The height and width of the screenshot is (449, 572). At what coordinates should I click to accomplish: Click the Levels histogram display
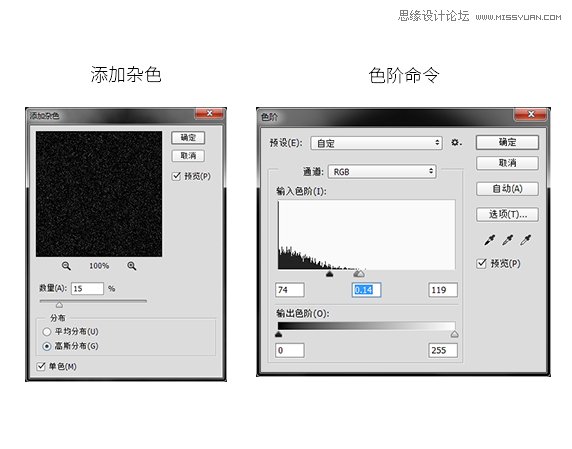[367, 235]
